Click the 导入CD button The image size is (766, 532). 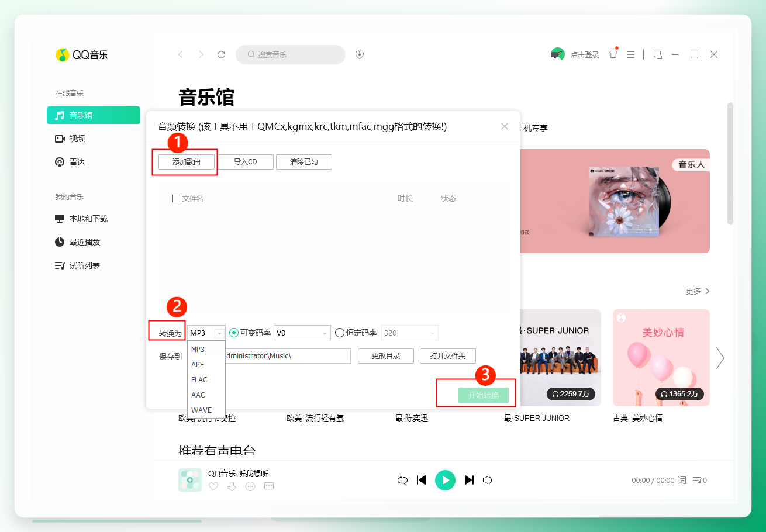[x=246, y=162]
